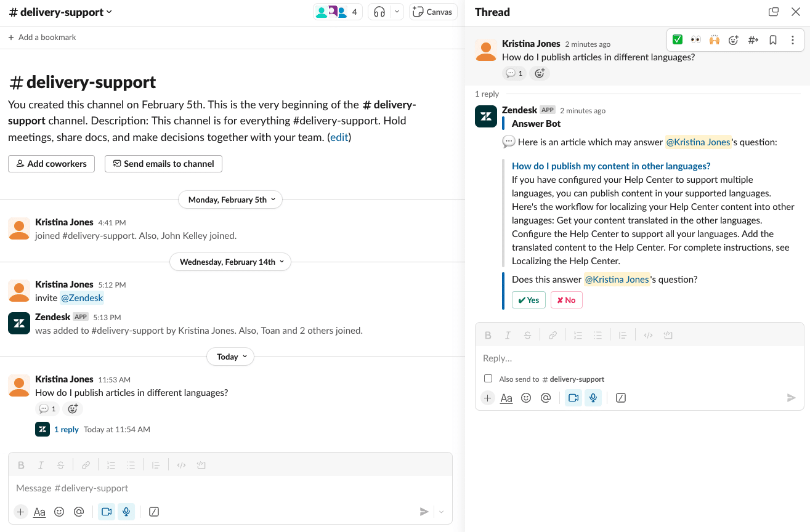Start a huddle with the headphones icon
The width and height of the screenshot is (810, 532).
(x=380, y=11)
